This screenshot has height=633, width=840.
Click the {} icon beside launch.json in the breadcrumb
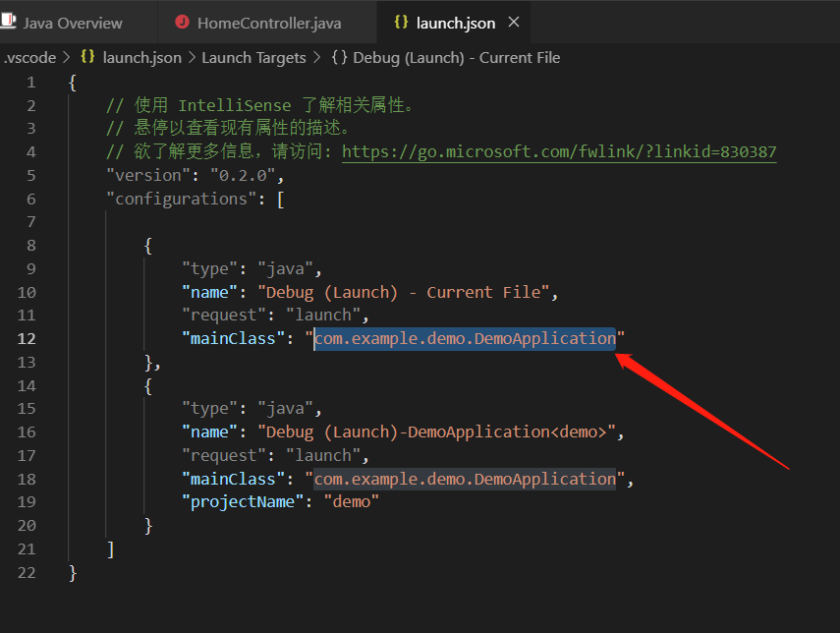pos(86,57)
